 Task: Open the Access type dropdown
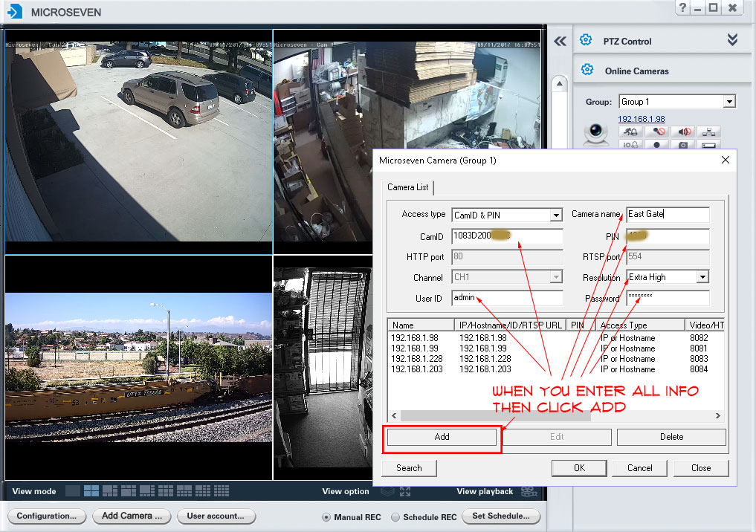click(x=556, y=215)
